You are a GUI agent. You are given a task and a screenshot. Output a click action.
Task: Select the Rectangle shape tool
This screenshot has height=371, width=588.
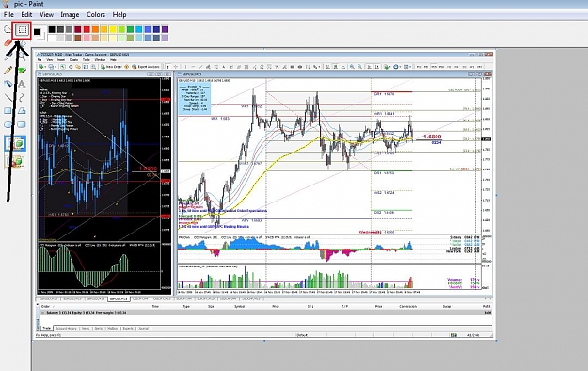point(8,111)
